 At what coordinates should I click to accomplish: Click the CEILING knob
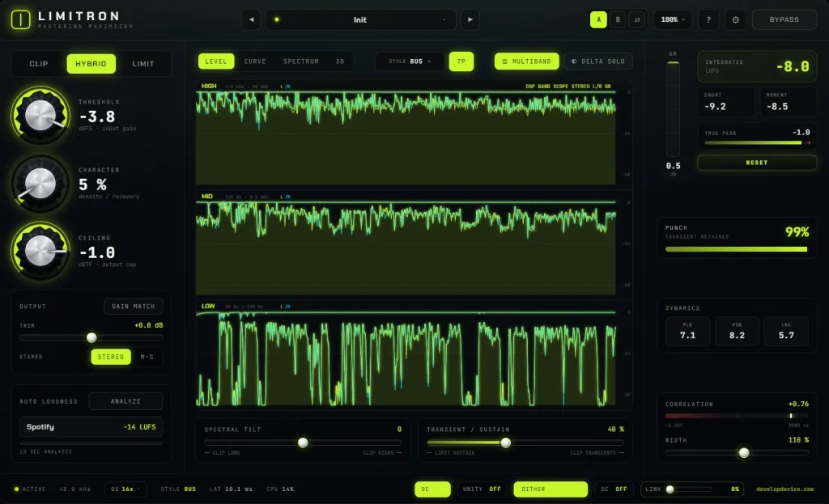(x=40, y=251)
